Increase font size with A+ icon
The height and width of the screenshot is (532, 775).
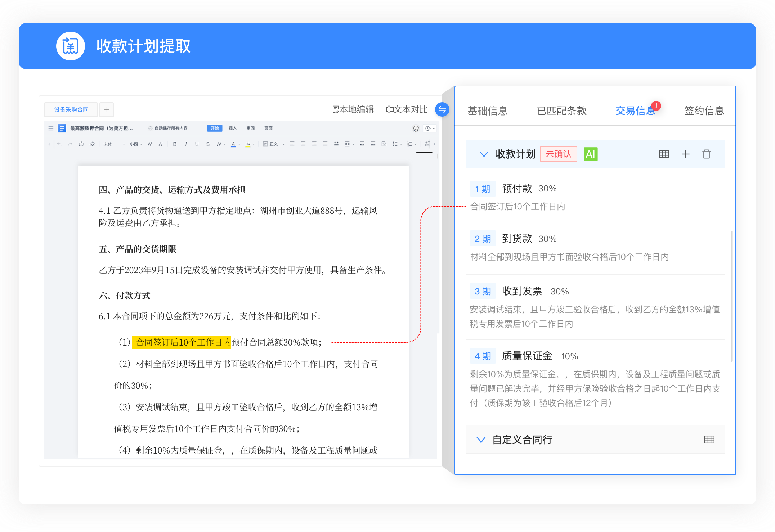tap(150, 144)
